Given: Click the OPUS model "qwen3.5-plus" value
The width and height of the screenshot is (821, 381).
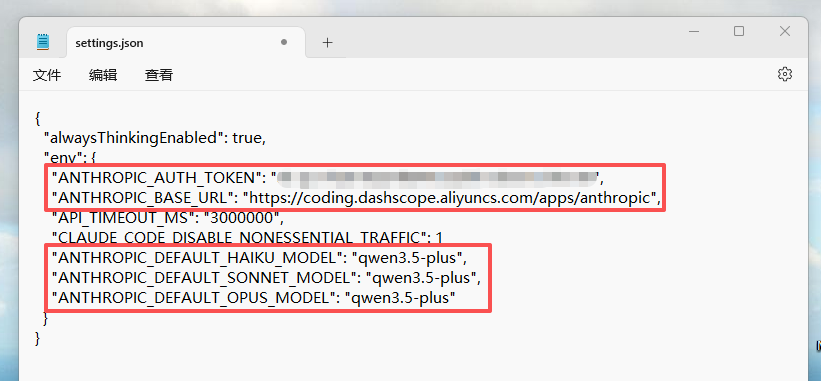Looking at the screenshot, I should [x=400, y=298].
